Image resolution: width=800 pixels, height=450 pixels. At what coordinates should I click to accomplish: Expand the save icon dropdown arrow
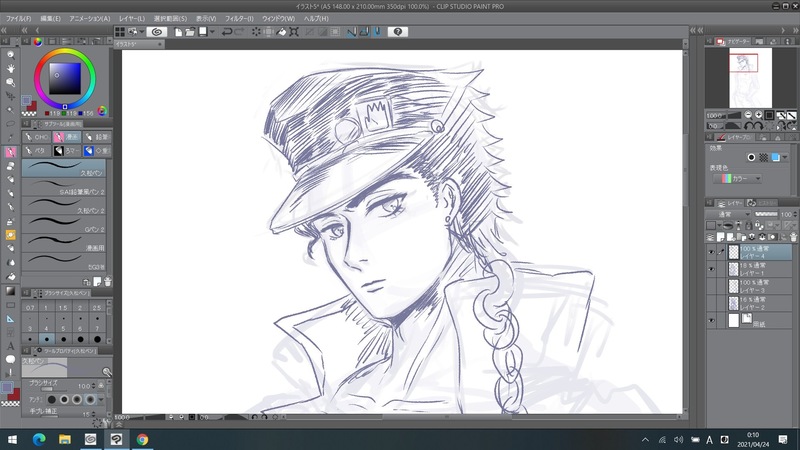pos(211,32)
